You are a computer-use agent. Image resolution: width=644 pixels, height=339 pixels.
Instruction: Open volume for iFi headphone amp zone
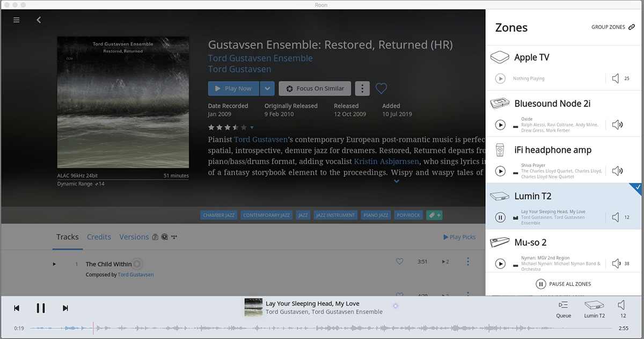pos(618,171)
